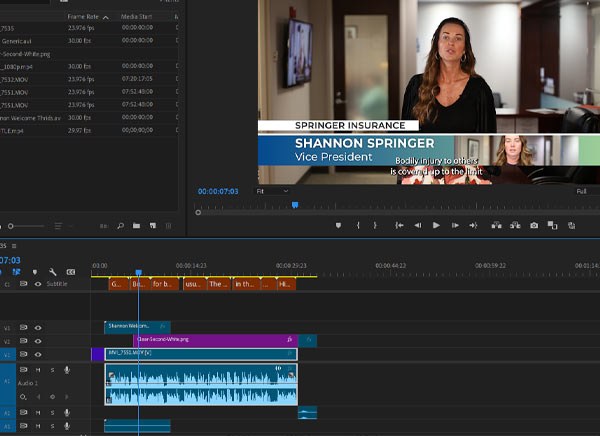The height and width of the screenshot is (436, 600).
Task: Click the Program Monitor timecode 00:00:07:03
Action: (218, 191)
